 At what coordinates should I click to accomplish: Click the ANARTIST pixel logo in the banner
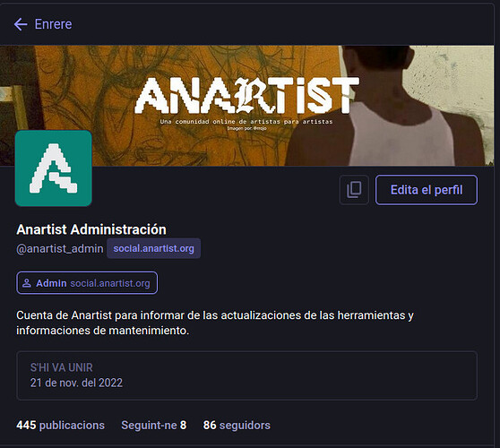247,95
